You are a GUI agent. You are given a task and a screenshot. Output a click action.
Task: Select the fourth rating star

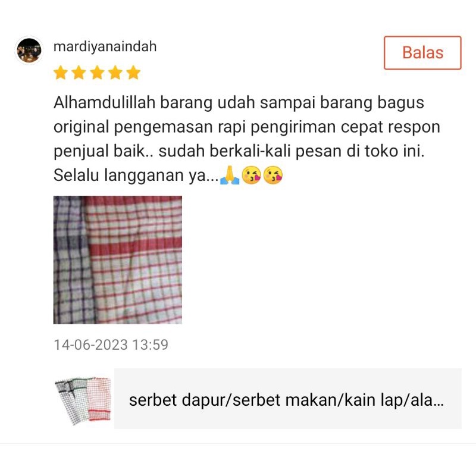click(x=115, y=73)
